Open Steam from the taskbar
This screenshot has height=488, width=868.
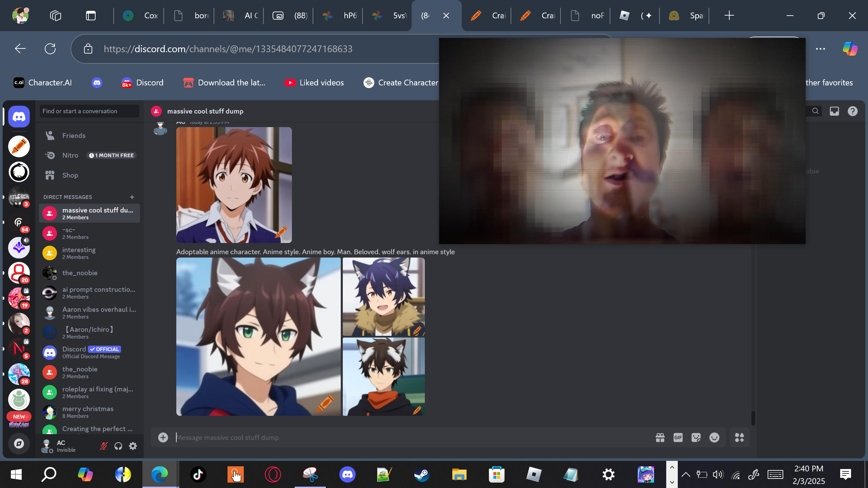pyautogui.click(x=422, y=474)
